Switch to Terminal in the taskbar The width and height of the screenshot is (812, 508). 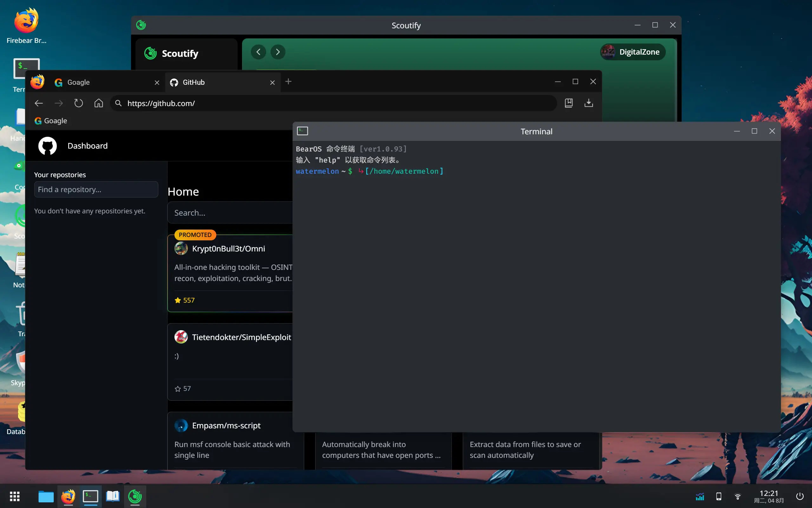91,496
